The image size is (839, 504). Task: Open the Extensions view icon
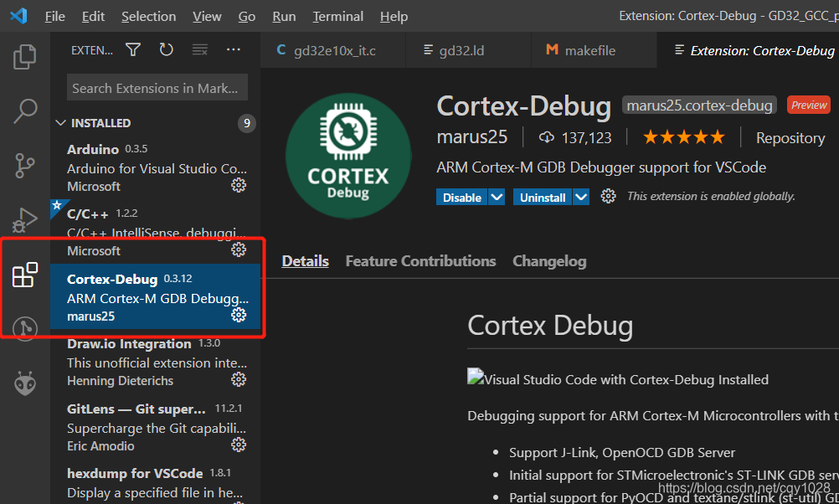point(24,275)
